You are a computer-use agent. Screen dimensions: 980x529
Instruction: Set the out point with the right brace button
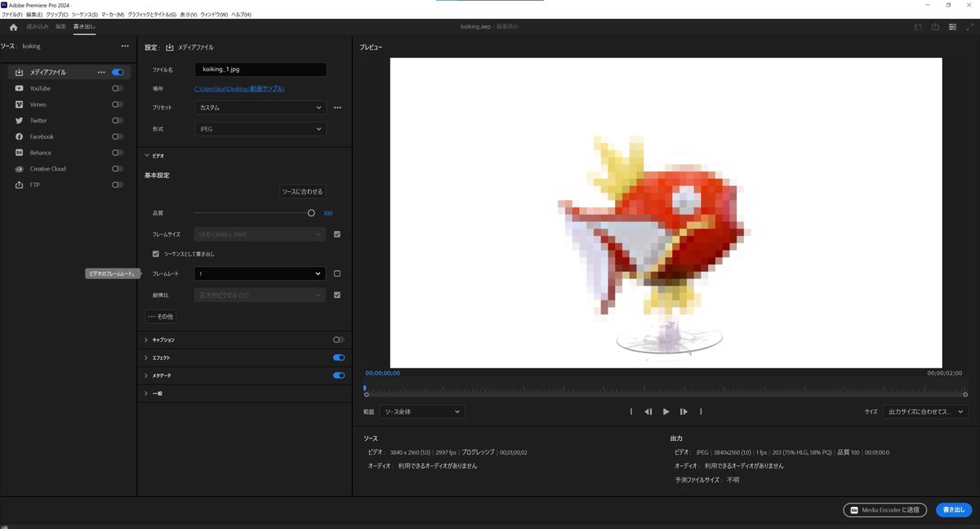[x=702, y=411]
